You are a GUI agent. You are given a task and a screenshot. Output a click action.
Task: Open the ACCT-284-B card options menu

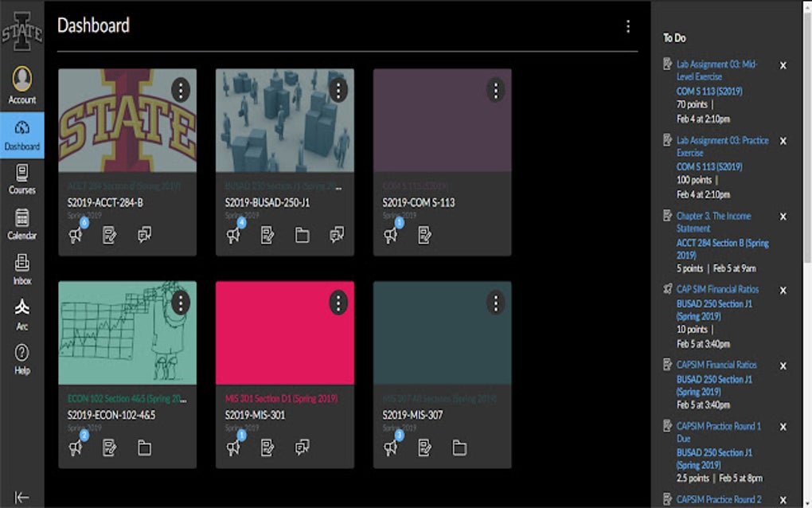(182, 91)
